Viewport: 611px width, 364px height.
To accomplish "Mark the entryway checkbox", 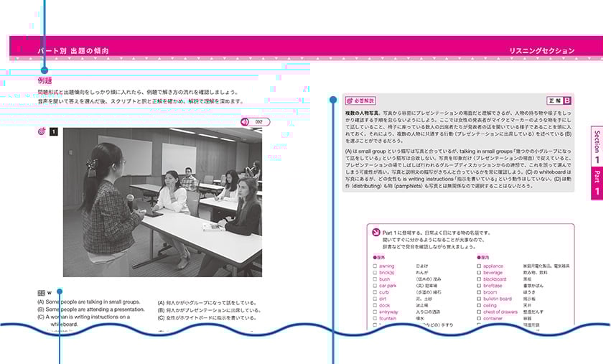I will pos(375,312).
